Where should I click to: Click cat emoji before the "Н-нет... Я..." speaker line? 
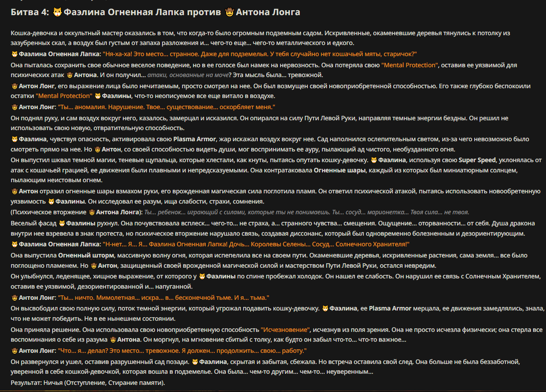pyautogui.click(x=14, y=244)
